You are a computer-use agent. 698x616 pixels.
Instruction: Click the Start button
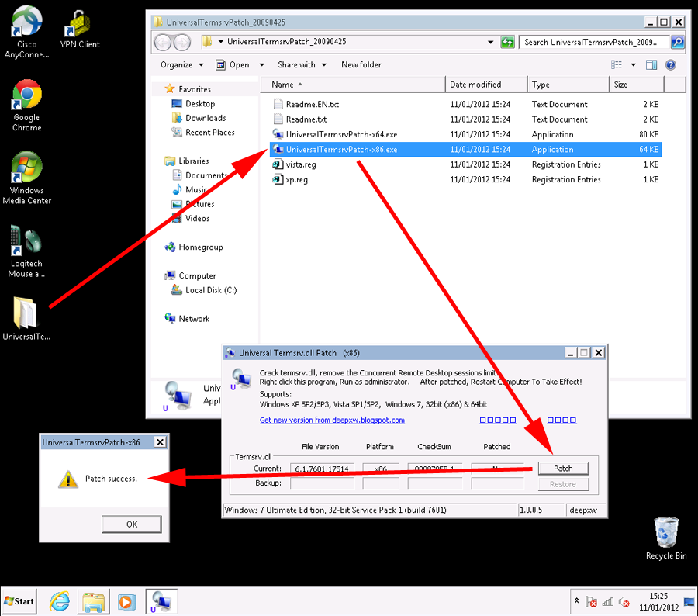click(x=19, y=601)
